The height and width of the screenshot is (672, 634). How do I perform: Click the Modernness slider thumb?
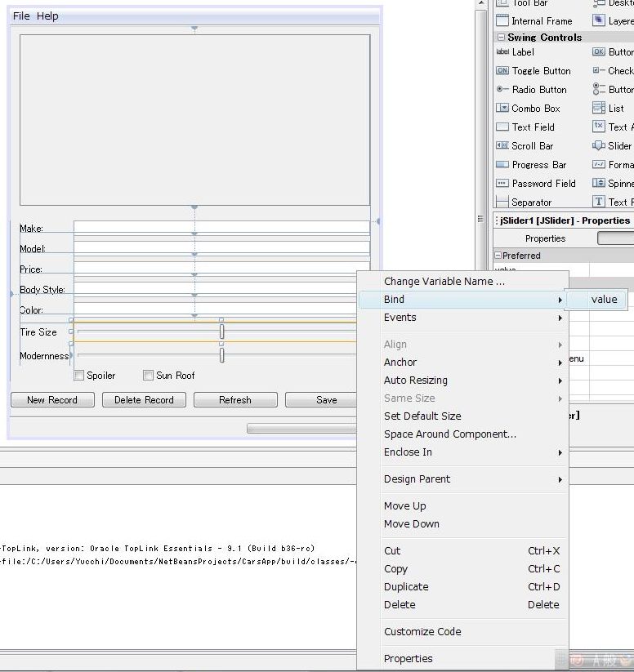(x=221, y=355)
